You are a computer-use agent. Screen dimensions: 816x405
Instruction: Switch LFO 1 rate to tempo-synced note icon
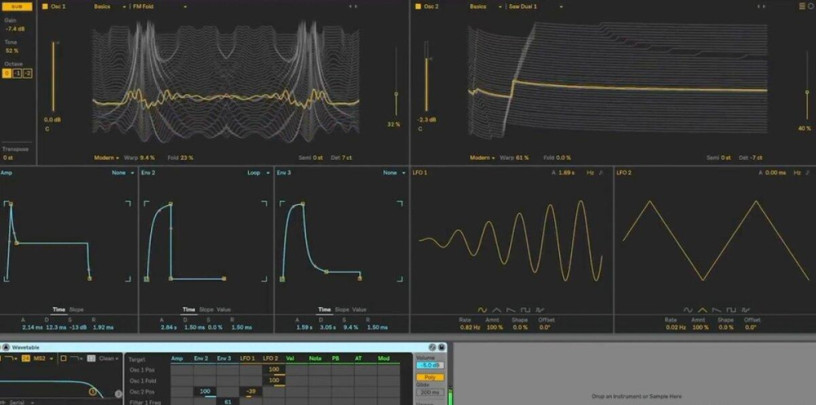tap(601, 172)
